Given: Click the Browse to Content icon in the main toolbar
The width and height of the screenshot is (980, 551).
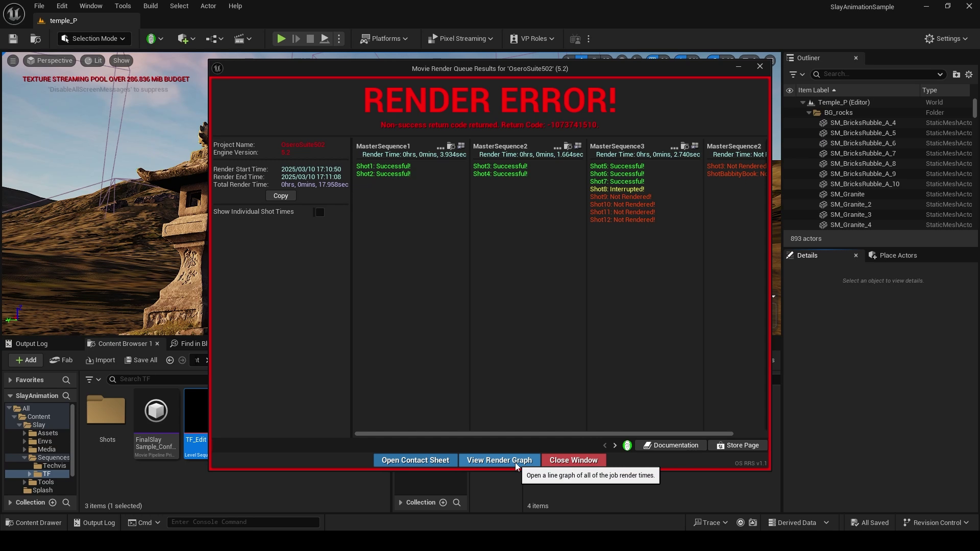Looking at the screenshot, I should point(35,39).
